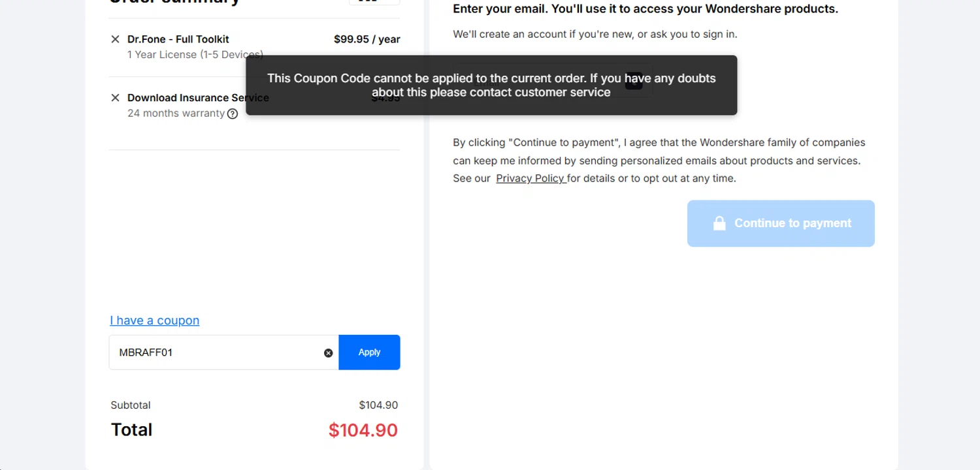Click the warranty help question mark icon

(x=233, y=114)
